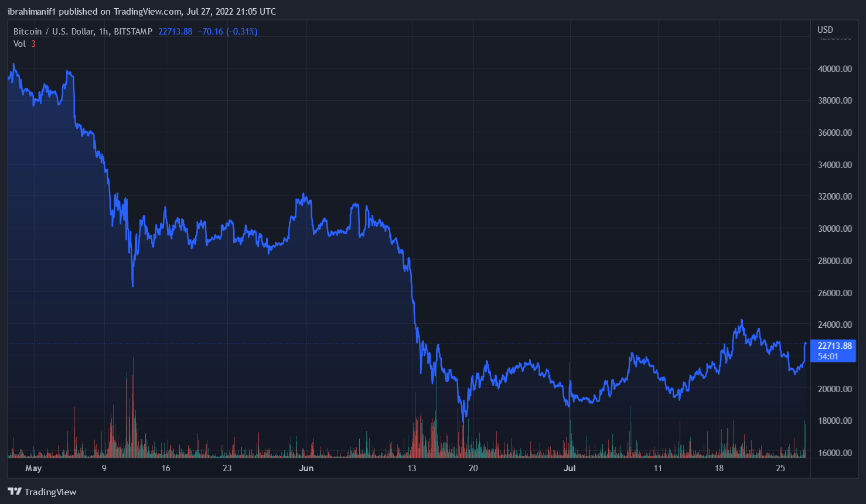Click the 26000.00 level on the price axis

pos(834,293)
